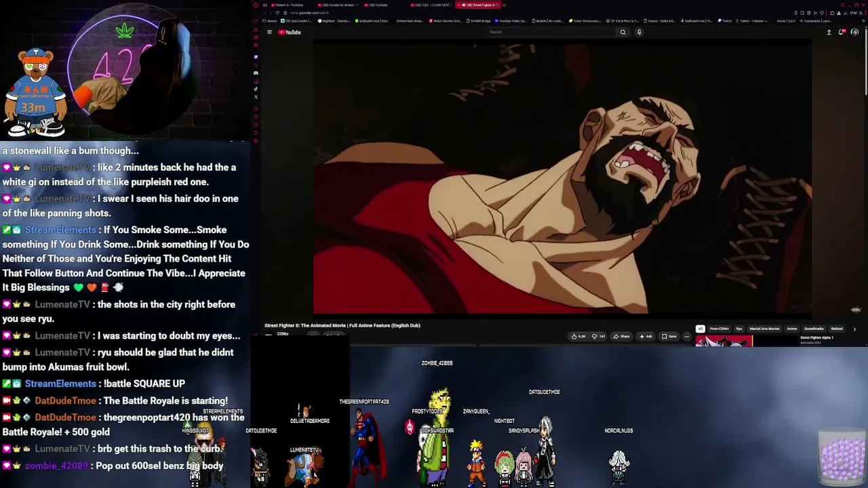Like the Street Fighter II video
This screenshot has height=488, width=868.
click(x=578, y=336)
